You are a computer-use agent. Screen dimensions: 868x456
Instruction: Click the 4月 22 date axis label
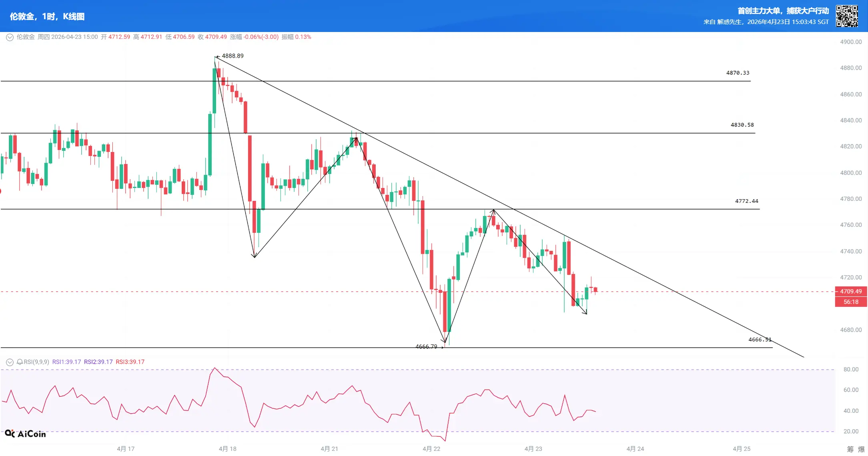(x=431, y=449)
